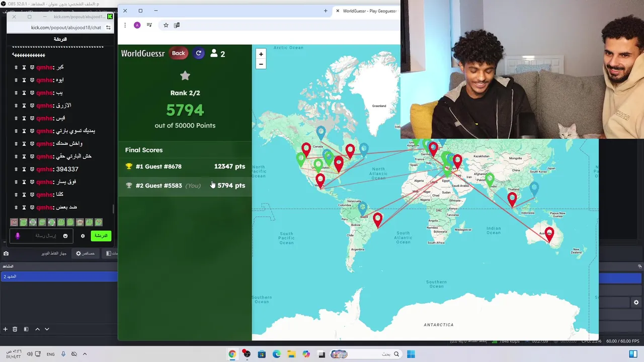The width and height of the screenshot is (644, 362).
Task: Open OBS Studio from the taskbar
Action: click(x=247, y=354)
